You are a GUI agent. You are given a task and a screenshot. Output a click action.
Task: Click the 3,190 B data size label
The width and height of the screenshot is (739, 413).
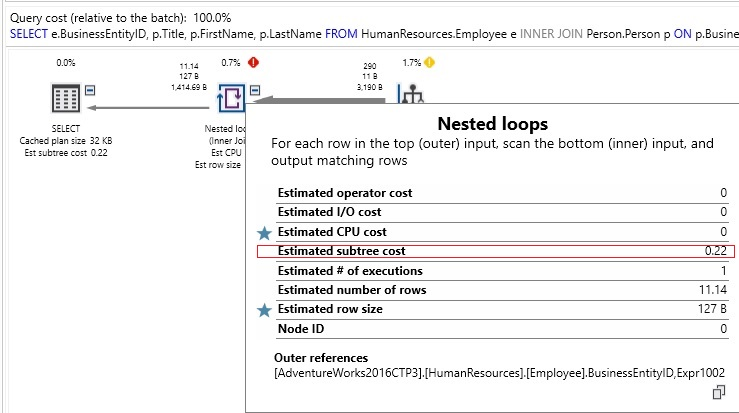[370, 87]
